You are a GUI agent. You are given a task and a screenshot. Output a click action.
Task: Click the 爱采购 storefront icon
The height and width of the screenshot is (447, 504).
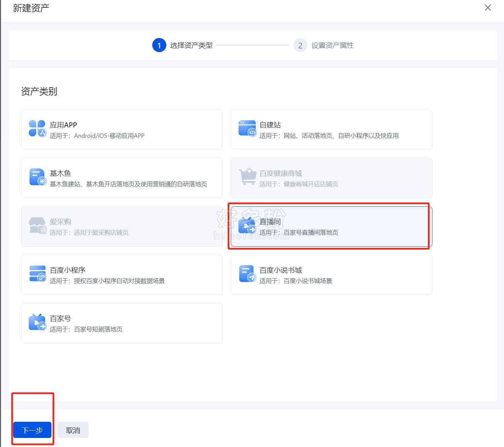tap(37, 226)
